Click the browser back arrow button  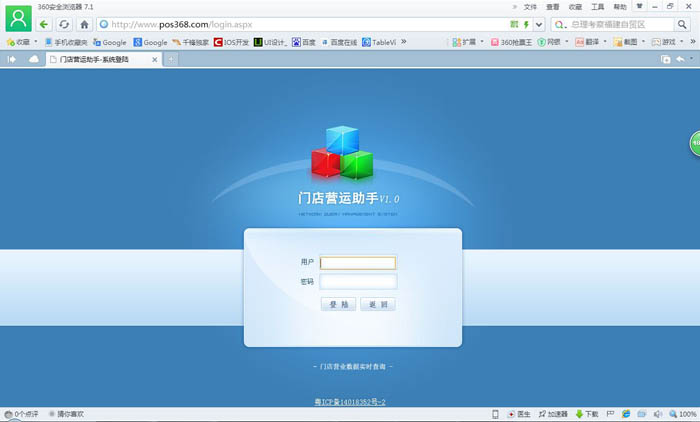point(44,24)
